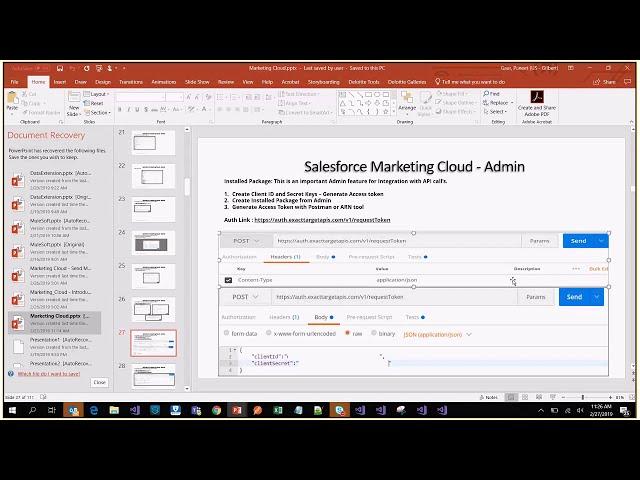Click 'Tell me what you want to do'
Viewport: 640px width, 480px height.
(470, 82)
